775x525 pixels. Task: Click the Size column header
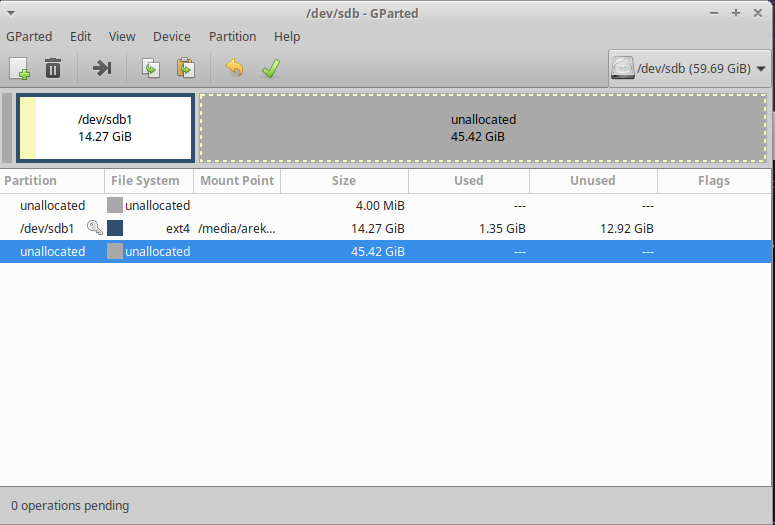click(x=344, y=180)
